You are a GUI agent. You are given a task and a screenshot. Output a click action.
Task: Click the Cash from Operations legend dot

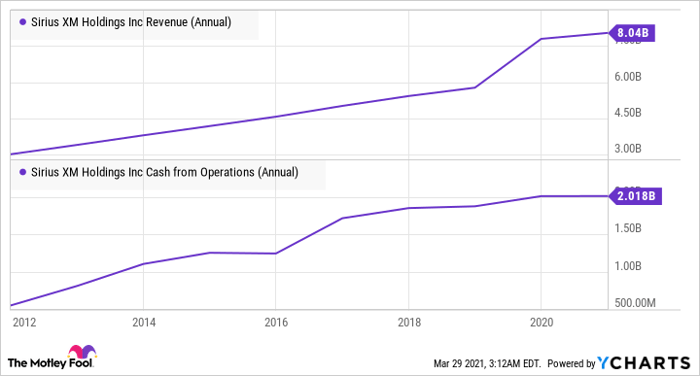click(x=23, y=172)
